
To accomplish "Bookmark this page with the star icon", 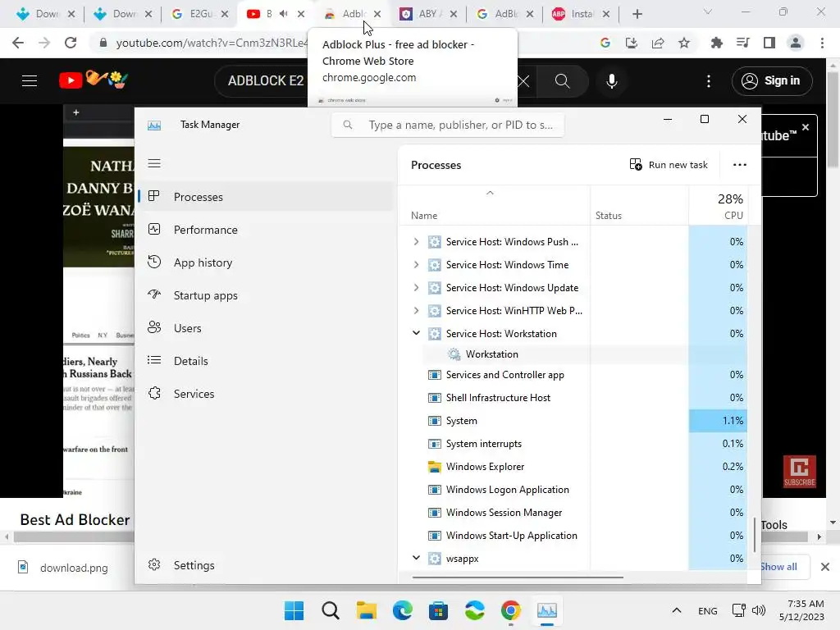I will (684, 43).
